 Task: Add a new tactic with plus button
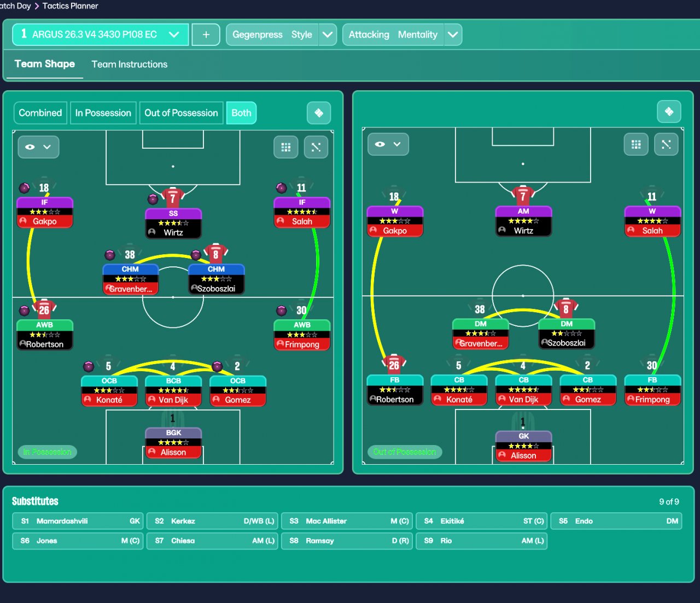[206, 34]
